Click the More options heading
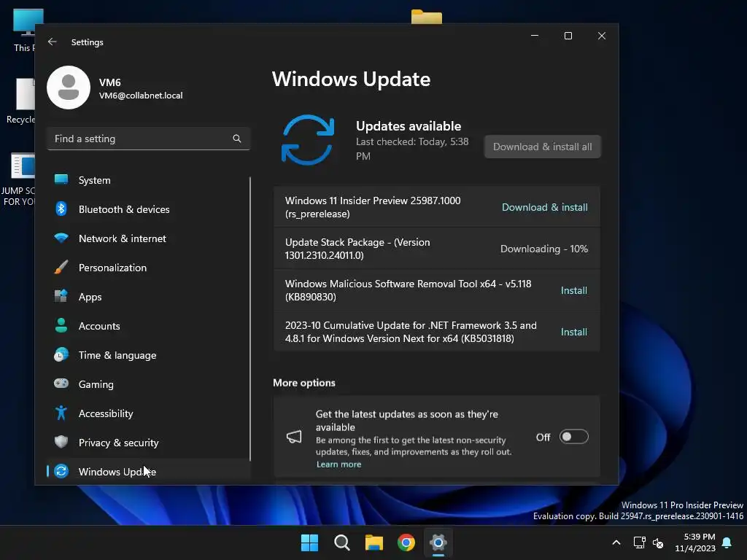 tap(304, 383)
